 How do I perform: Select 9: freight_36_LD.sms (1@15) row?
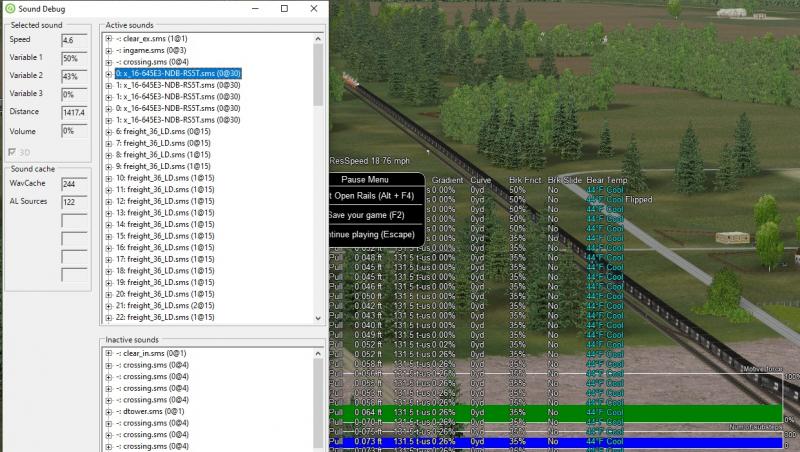click(163, 166)
